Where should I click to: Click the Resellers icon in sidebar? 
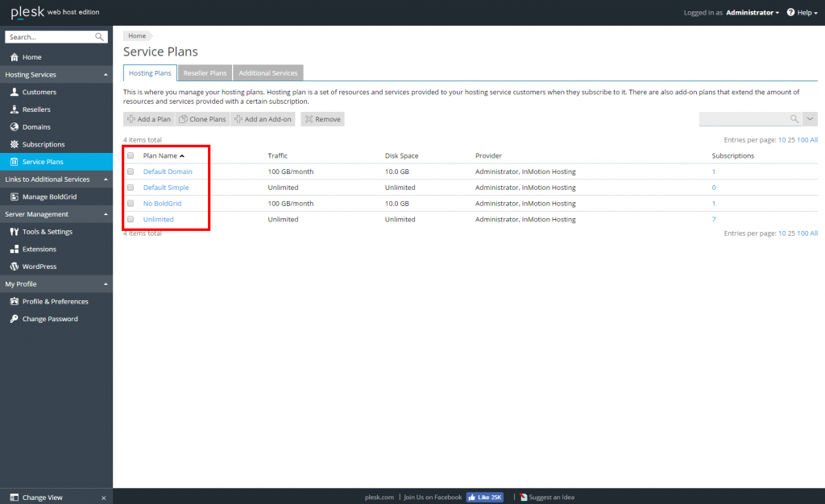15,109
